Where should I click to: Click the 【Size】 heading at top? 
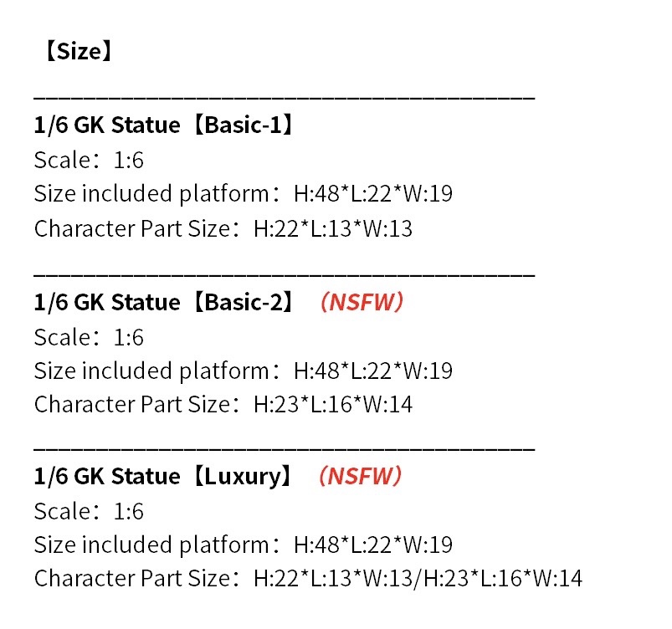point(74,53)
